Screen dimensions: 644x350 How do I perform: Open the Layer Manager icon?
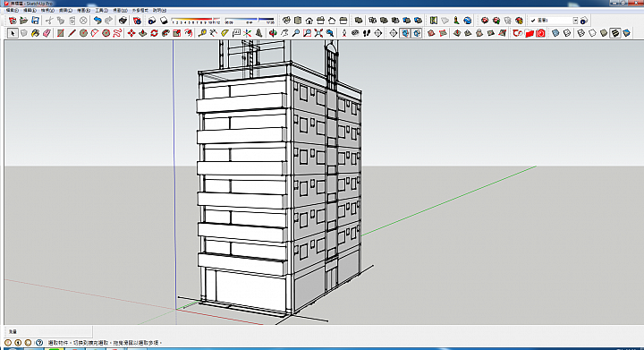point(584,20)
